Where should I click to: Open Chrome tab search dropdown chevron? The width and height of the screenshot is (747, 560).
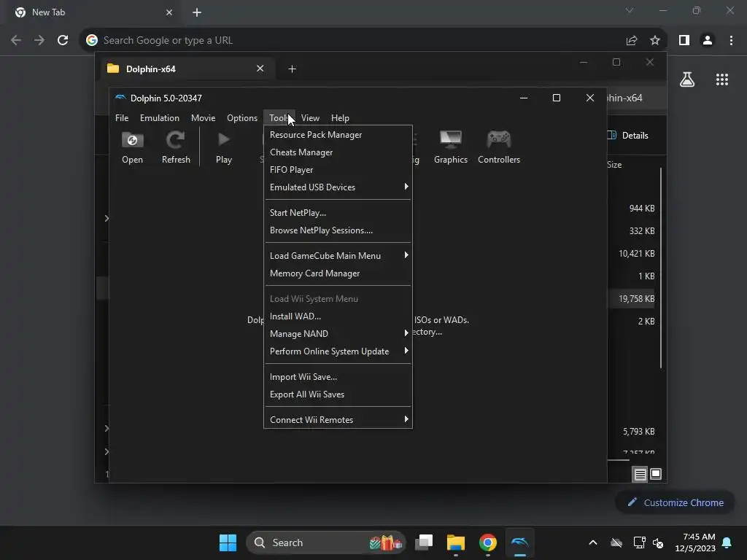[x=630, y=10]
